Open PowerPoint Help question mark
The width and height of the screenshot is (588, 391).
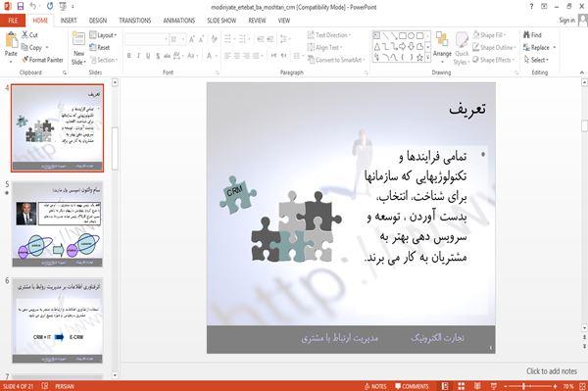531,7
